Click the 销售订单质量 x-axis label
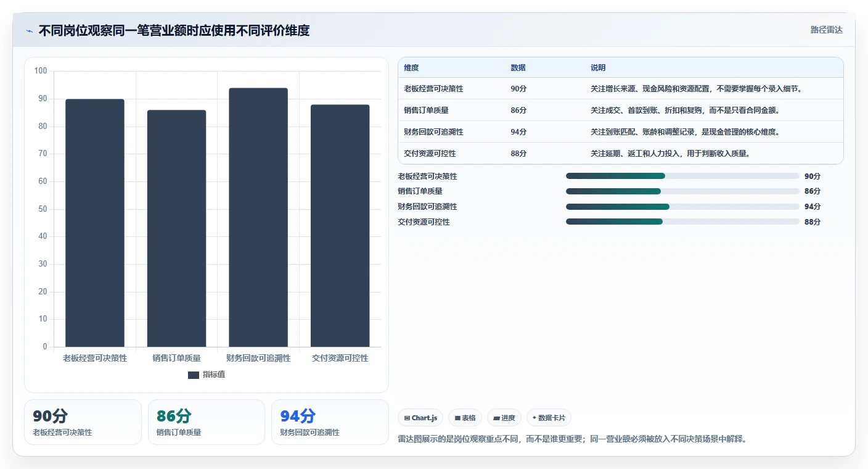Viewport: 868px width, 469px height. (176, 358)
